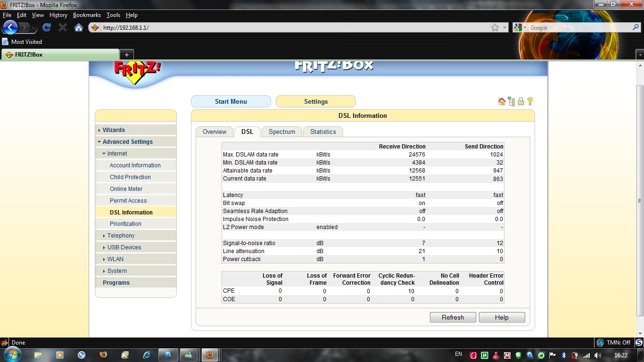Click the Help button below the table

[x=502, y=317]
